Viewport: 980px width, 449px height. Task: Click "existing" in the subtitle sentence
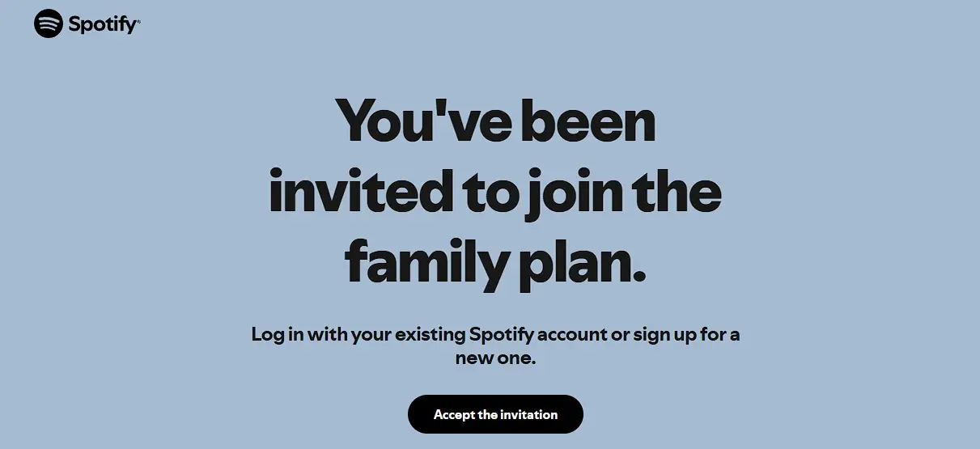pos(428,334)
